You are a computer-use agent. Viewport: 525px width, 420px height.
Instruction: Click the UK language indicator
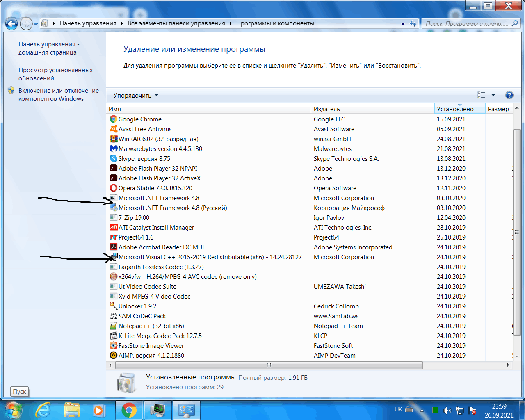(x=398, y=409)
